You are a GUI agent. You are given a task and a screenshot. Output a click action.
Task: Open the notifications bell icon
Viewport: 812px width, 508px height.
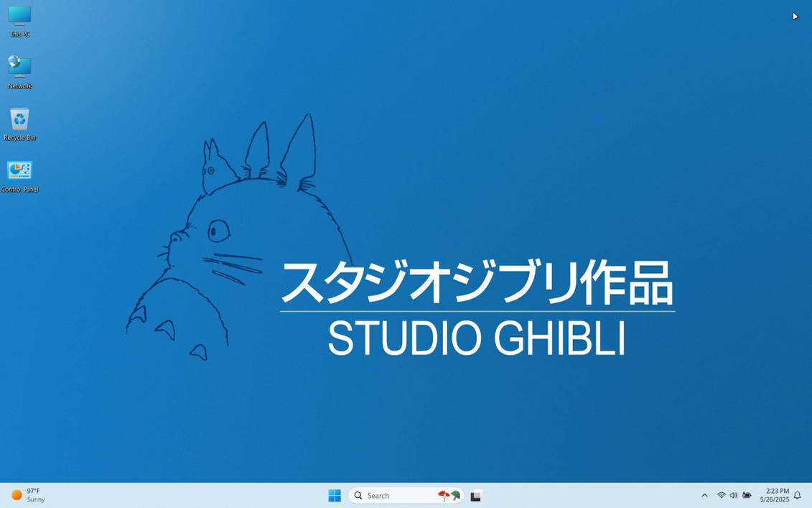(798, 496)
